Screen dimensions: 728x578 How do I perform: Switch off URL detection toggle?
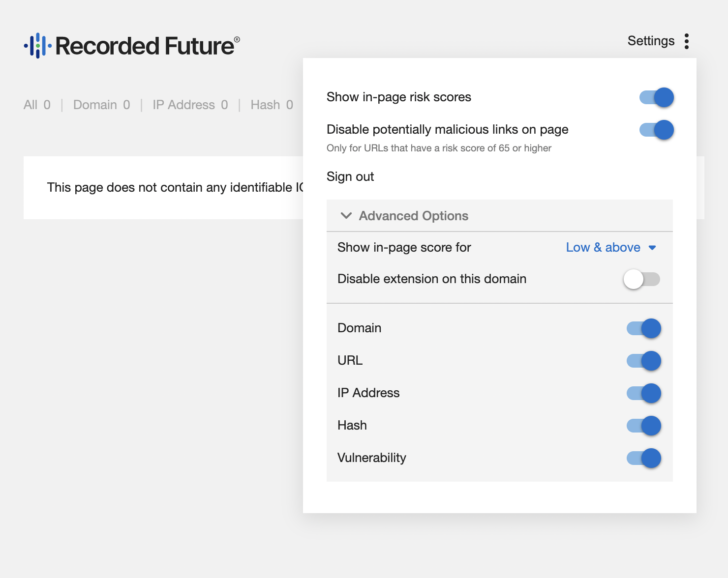tap(644, 361)
